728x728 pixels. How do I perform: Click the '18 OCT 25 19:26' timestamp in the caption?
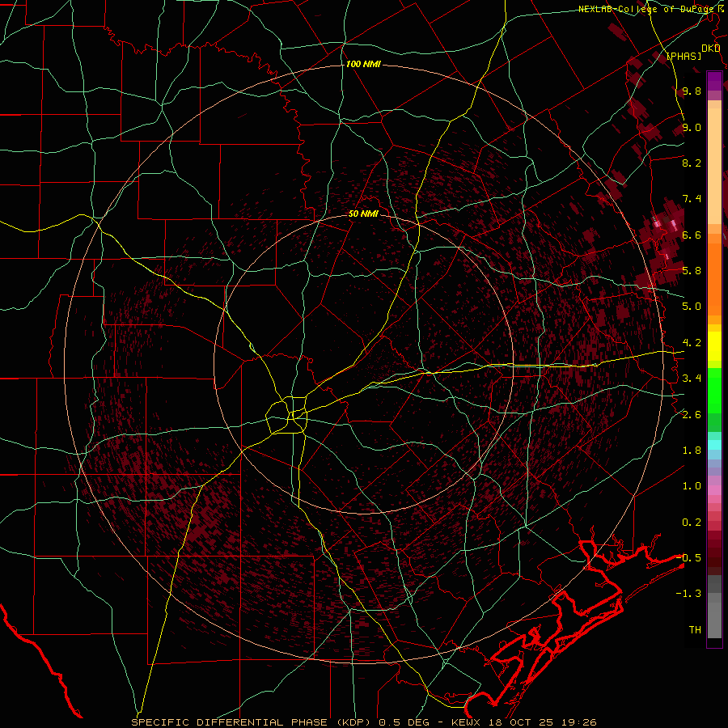[544, 722]
